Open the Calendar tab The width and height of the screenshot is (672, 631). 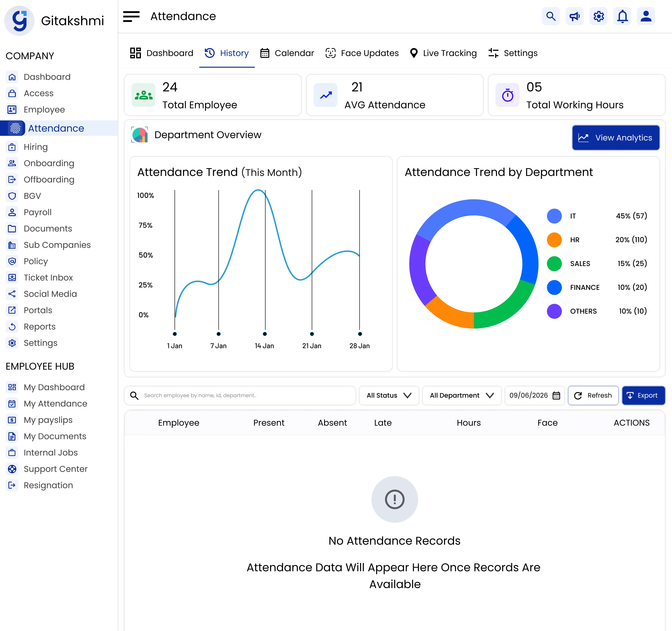coord(287,53)
